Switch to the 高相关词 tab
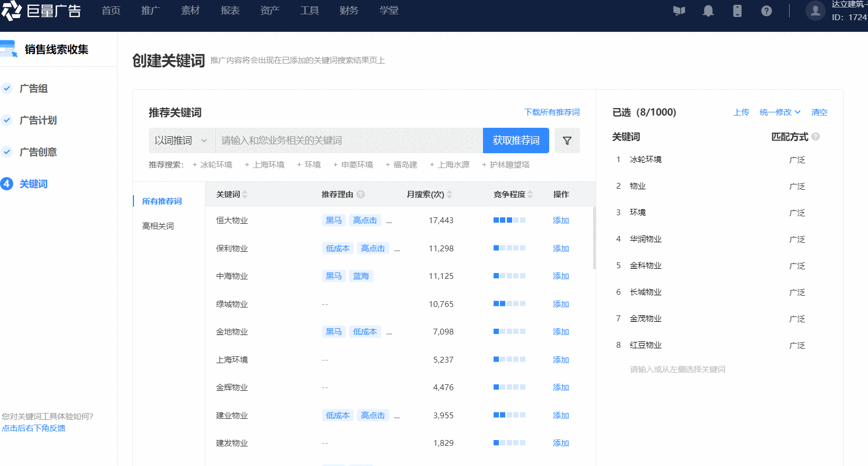The image size is (868, 466). tap(158, 226)
